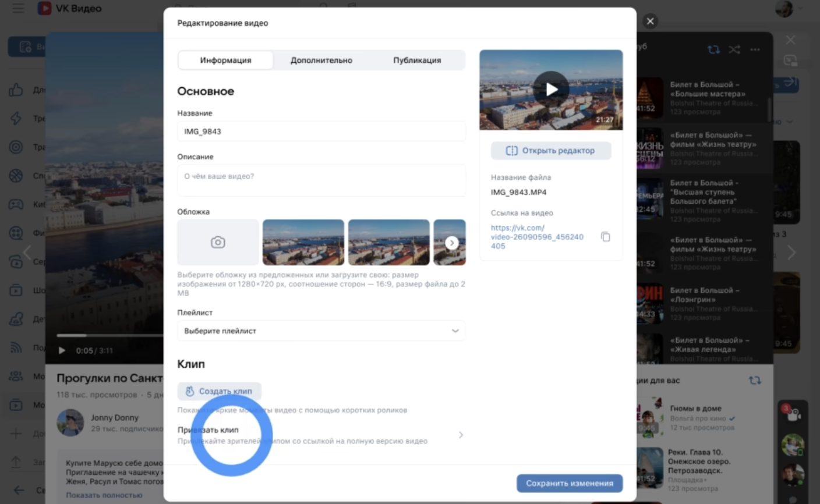This screenshot has height=504, width=820.
Task: Open the hamburger menu in VK Видео
Action: pyautogui.click(x=19, y=8)
